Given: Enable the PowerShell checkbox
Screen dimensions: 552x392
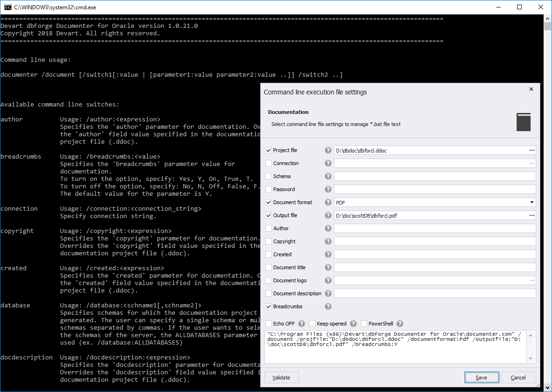Looking at the screenshot, I should click(364, 324).
